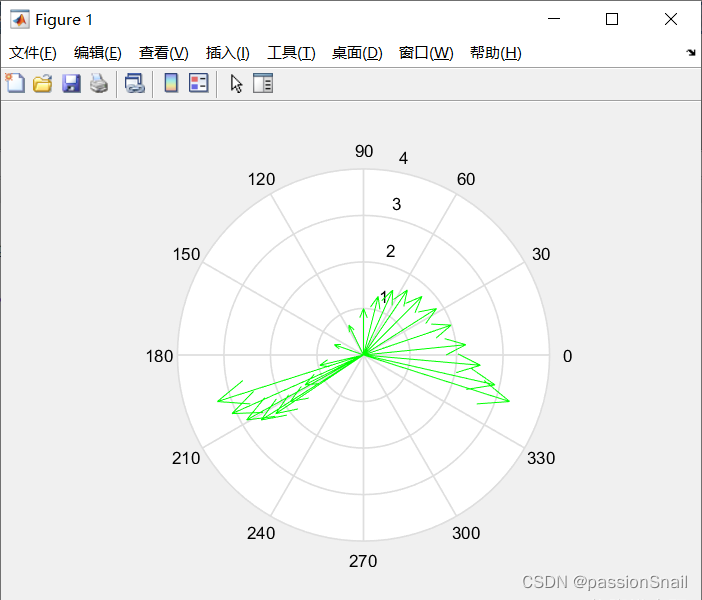The image size is (702, 600).
Task: Click the MATLAB logo in title bar
Action: pos(19,19)
